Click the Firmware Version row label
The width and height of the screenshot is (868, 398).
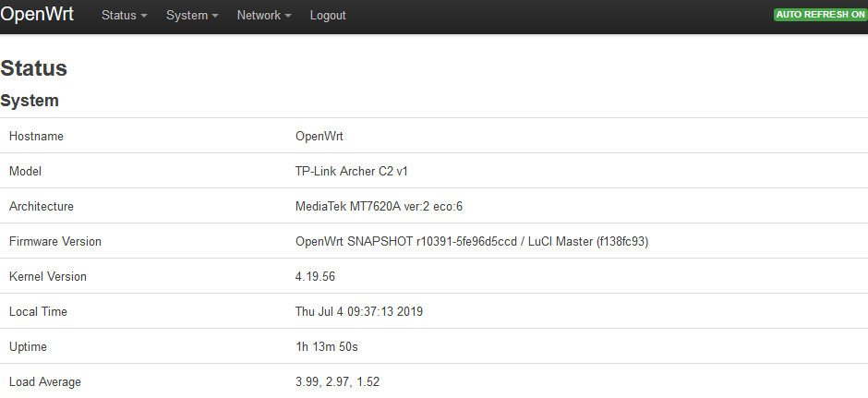[55, 241]
